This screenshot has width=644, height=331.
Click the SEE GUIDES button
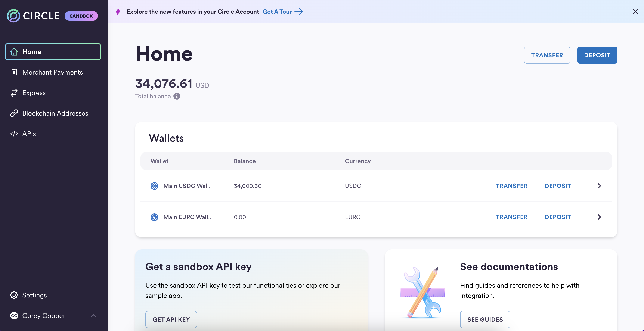click(x=485, y=319)
